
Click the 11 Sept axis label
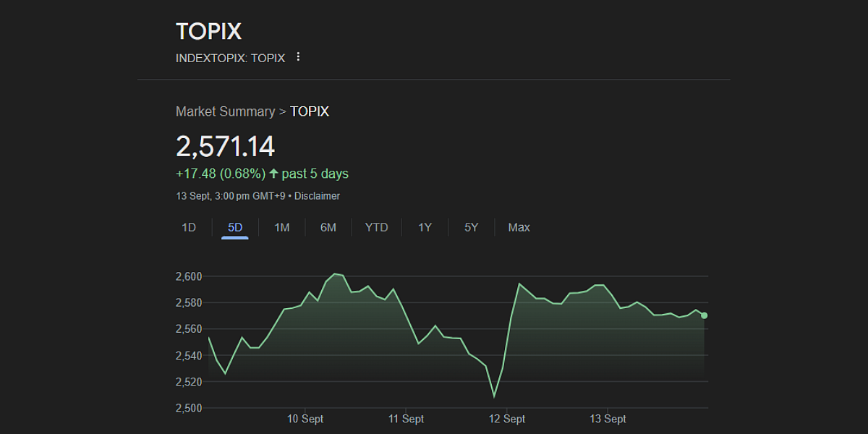pyautogui.click(x=406, y=419)
